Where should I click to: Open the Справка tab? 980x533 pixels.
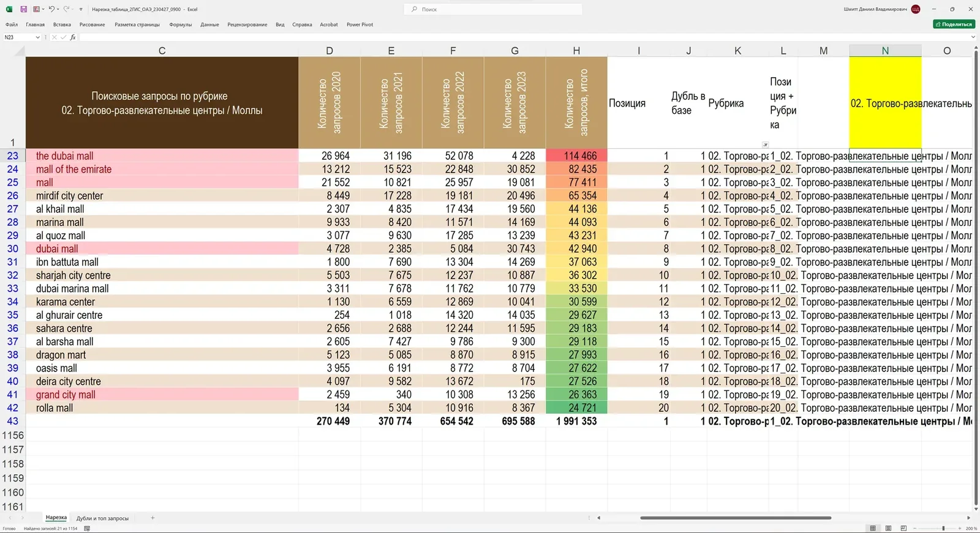302,24
